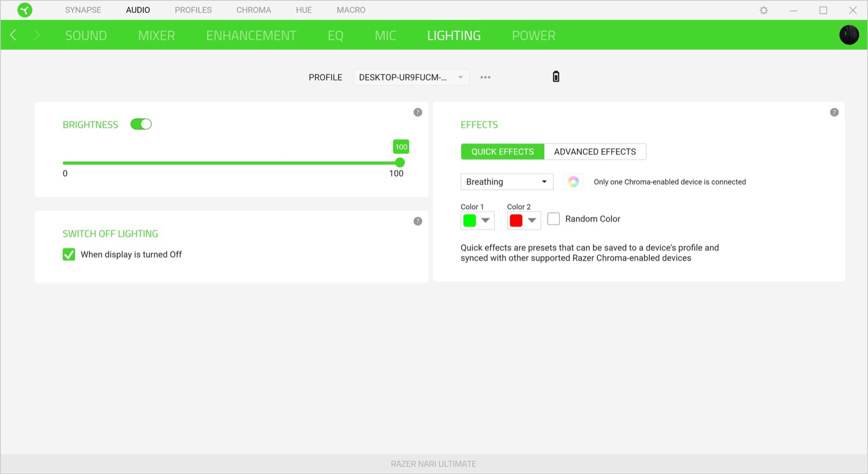Open the user profile avatar

[x=849, y=35]
